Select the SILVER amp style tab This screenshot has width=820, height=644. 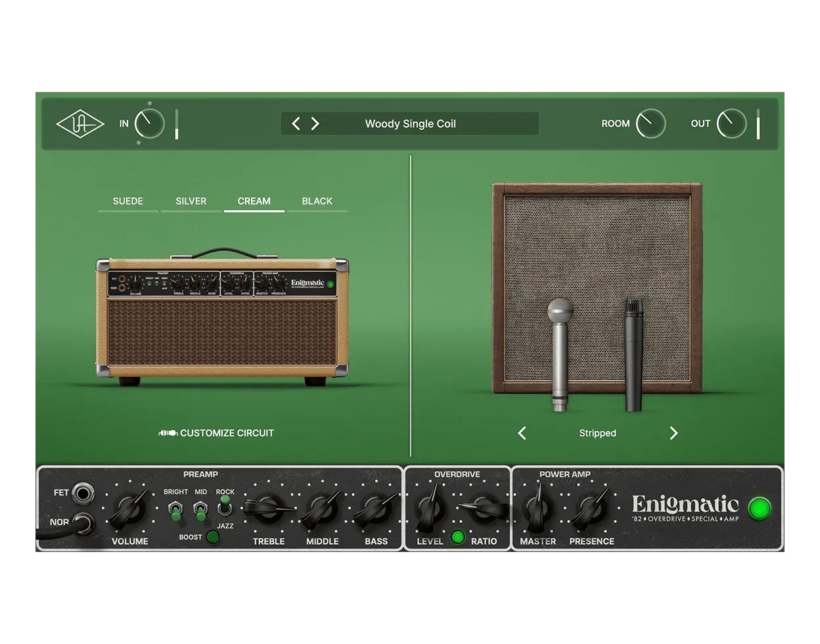point(191,202)
